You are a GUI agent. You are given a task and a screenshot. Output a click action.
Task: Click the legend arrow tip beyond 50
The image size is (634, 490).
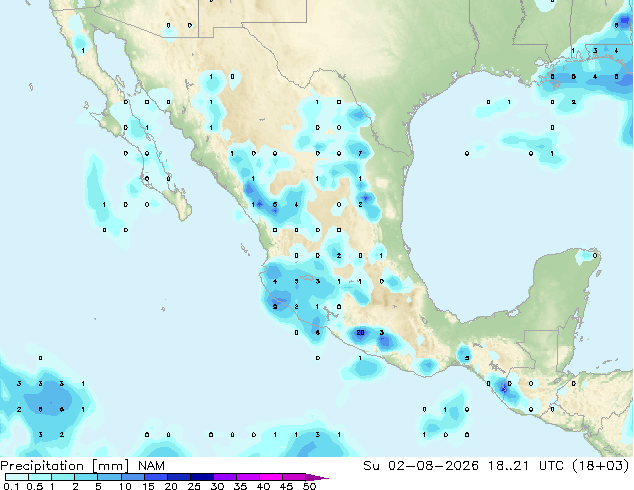point(319,477)
